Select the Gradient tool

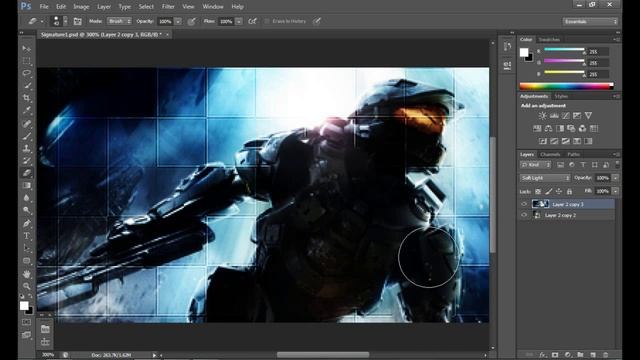pyautogui.click(x=27, y=186)
